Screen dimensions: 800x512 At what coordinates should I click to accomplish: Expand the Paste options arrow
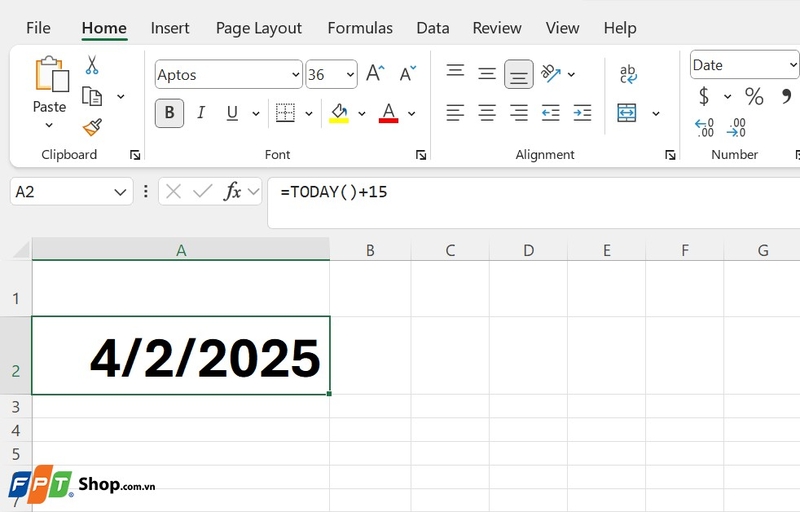(49, 125)
